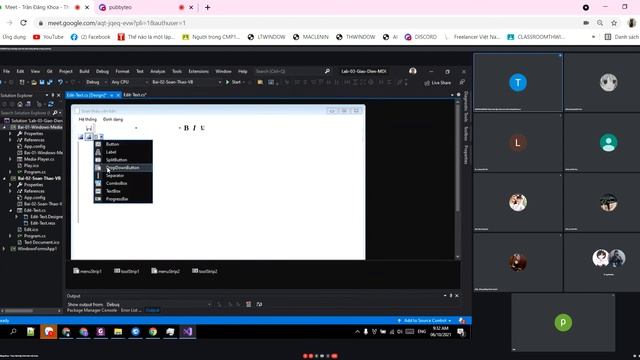
Task: Open a new browser tab
Action: coord(208,7)
